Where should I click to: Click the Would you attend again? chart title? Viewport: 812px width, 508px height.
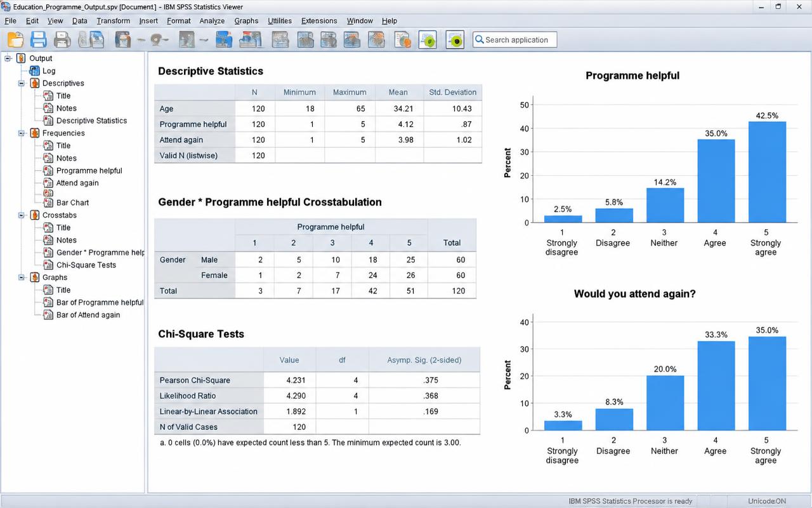(634, 294)
